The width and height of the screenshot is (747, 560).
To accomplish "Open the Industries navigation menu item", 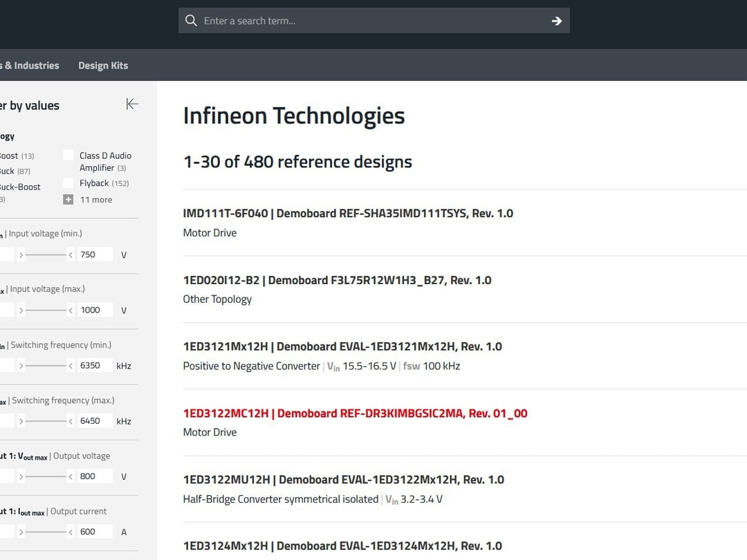I will 31,66.
